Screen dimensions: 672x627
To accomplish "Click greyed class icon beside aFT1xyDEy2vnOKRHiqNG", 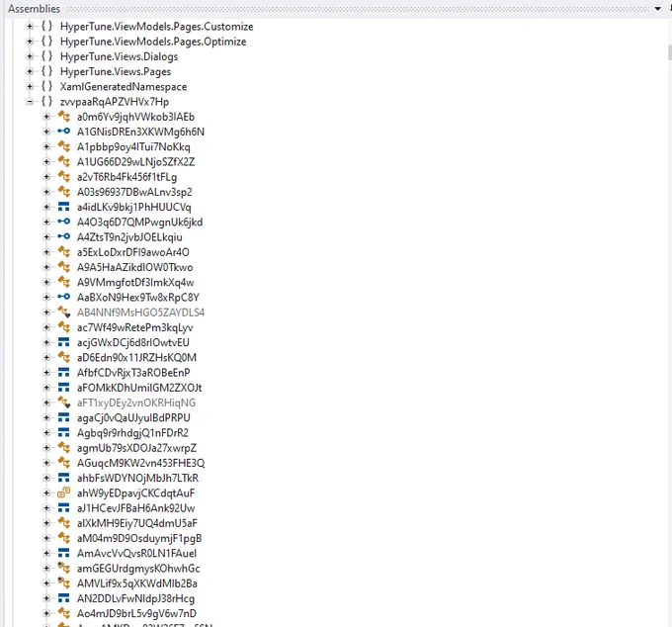I will [63, 403].
